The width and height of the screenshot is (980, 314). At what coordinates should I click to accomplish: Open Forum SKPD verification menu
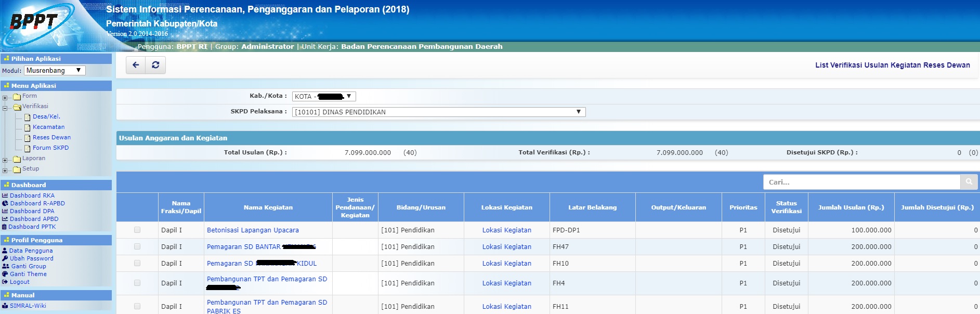[50, 148]
